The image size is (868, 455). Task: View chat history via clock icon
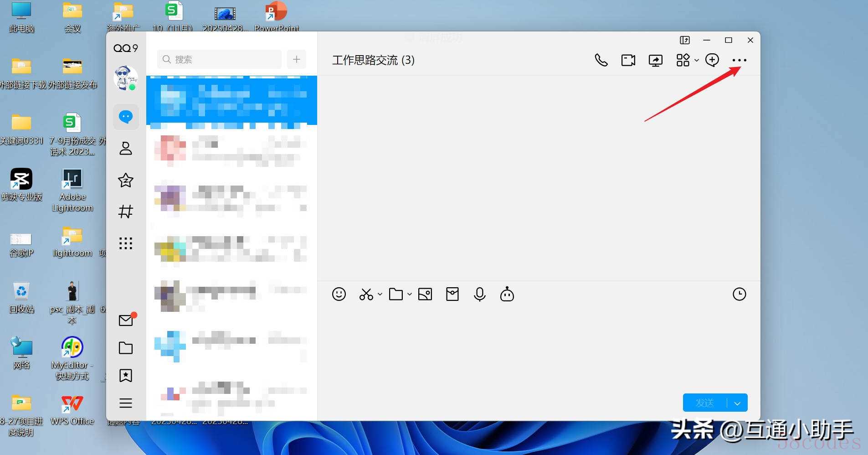[x=739, y=294]
